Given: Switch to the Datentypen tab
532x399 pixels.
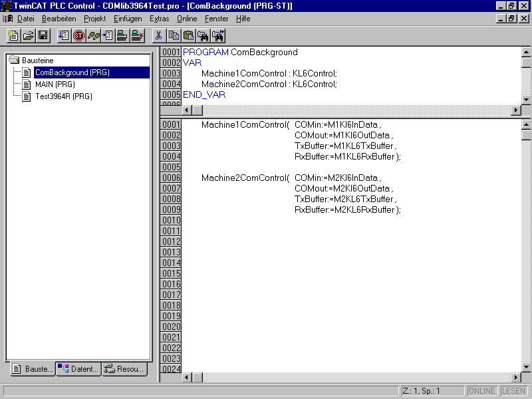Looking at the screenshot, I should [x=78, y=369].
